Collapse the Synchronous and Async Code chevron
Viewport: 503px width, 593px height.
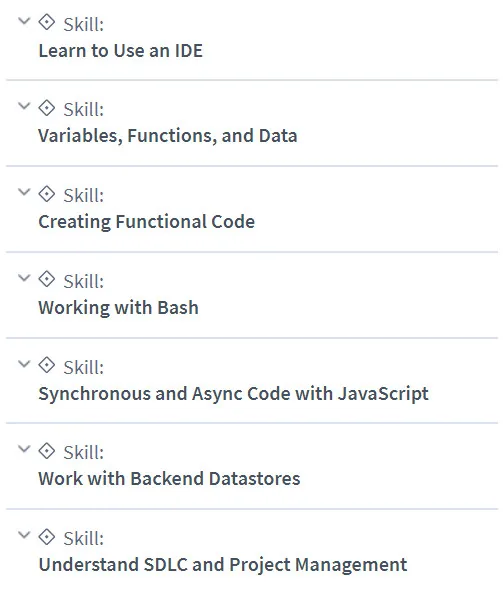(24, 363)
